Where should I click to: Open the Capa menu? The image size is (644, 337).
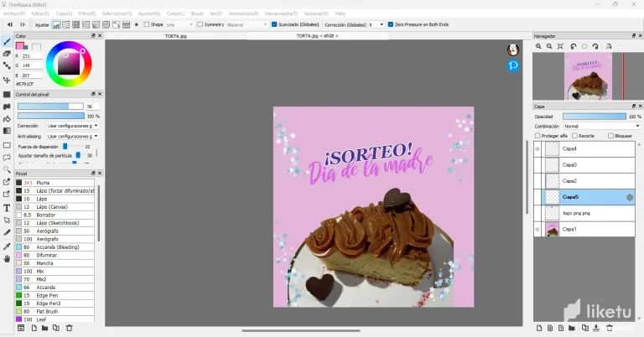[x=64, y=13]
